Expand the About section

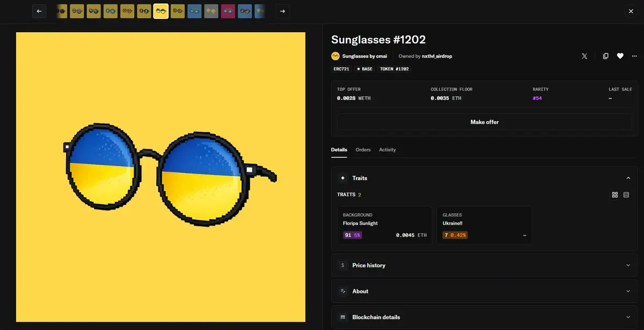click(485, 291)
